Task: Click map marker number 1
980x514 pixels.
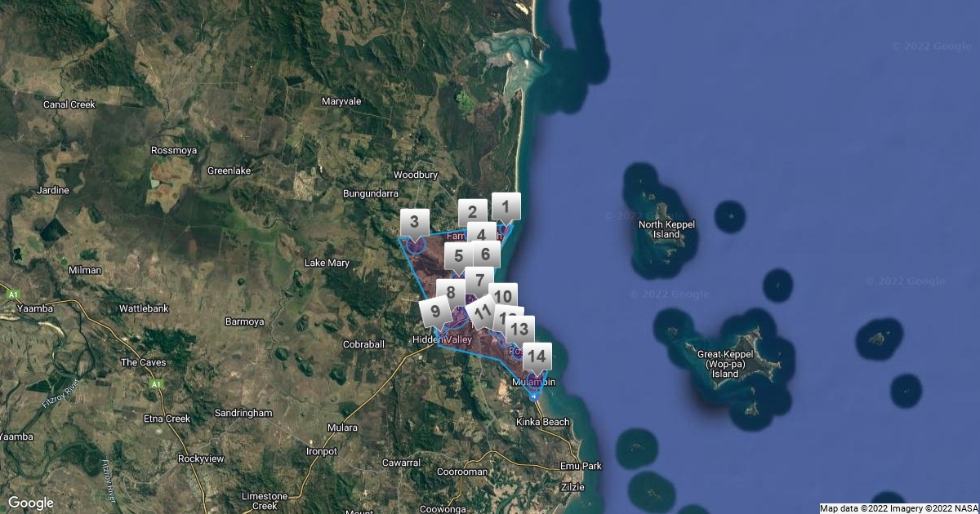Action: click(506, 206)
